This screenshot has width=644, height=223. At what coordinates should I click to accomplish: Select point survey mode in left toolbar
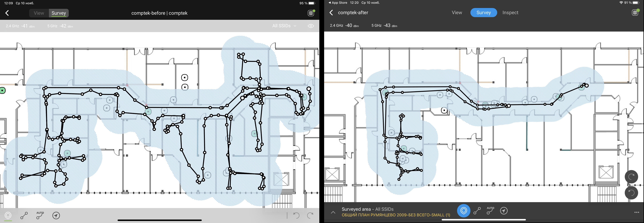(8, 215)
